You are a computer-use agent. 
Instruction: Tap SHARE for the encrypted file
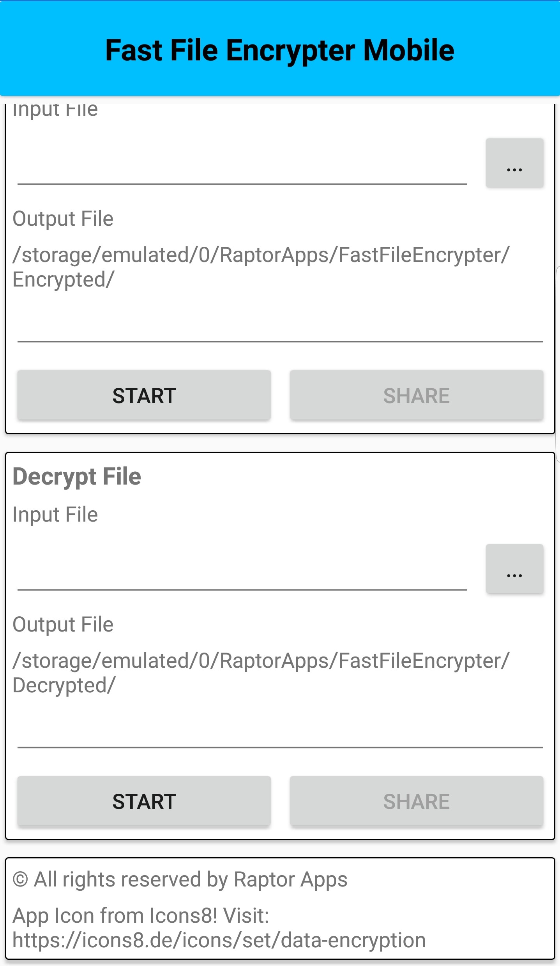(x=416, y=395)
